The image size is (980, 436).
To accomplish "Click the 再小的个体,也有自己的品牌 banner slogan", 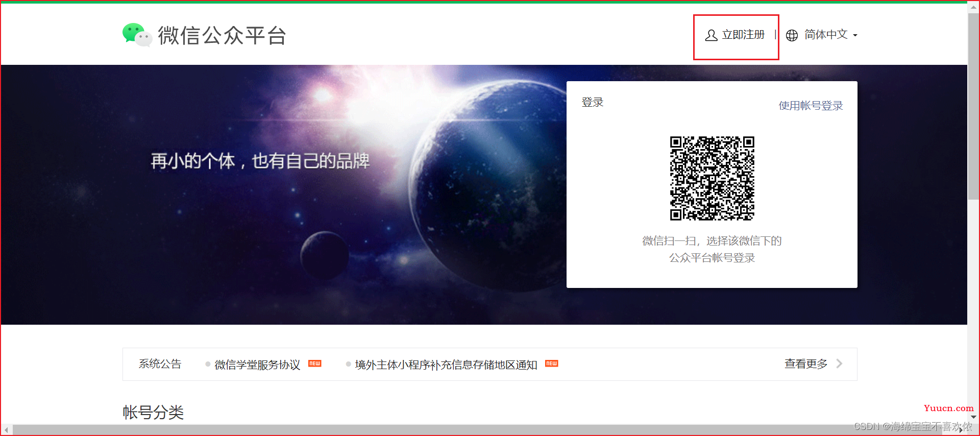I will pyautogui.click(x=260, y=161).
